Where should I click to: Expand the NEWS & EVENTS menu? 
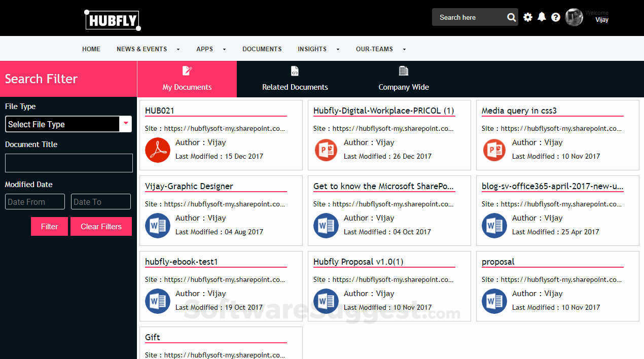pyautogui.click(x=142, y=49)
